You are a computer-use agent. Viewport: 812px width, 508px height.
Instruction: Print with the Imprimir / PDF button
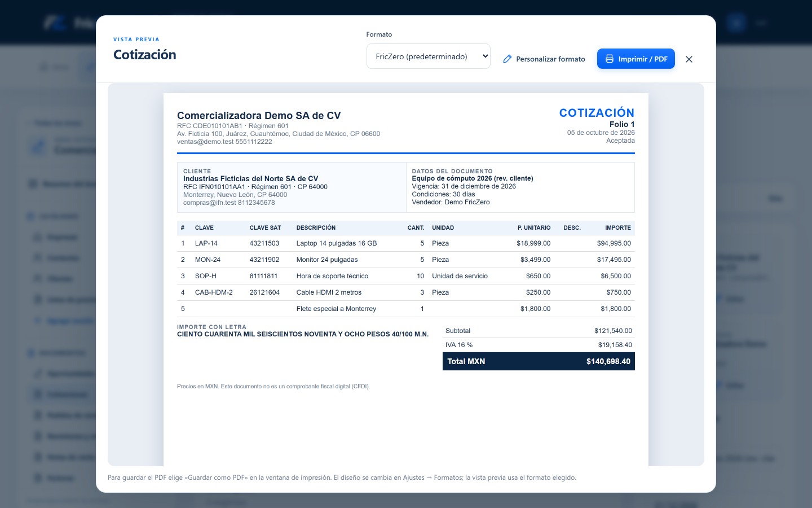[636, 59]
